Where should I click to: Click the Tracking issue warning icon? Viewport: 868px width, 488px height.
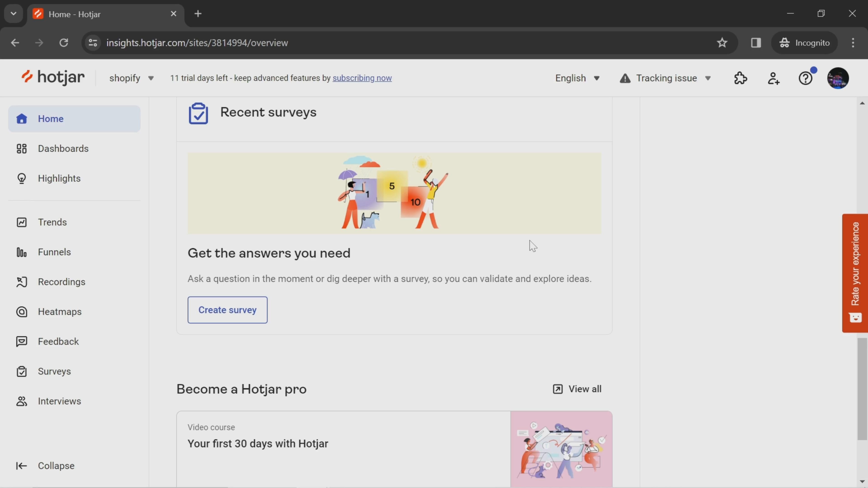pyautogui.click(x=624, y=77)
